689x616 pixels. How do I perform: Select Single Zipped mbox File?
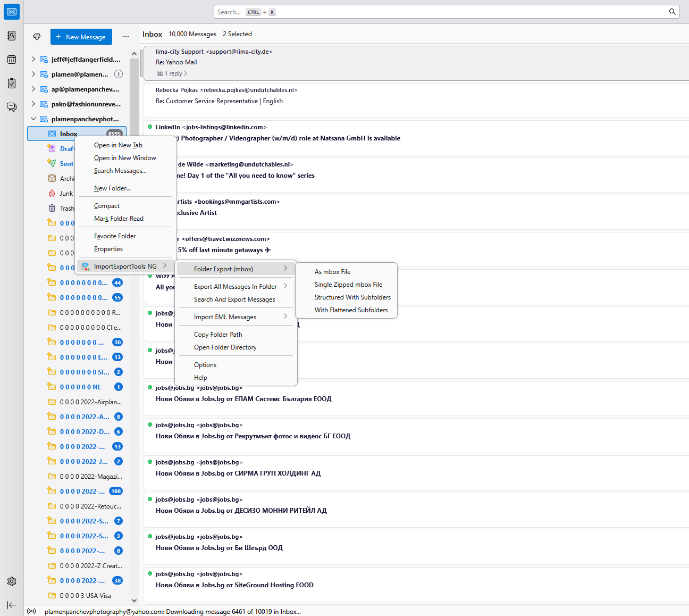(x=348, y=285)
